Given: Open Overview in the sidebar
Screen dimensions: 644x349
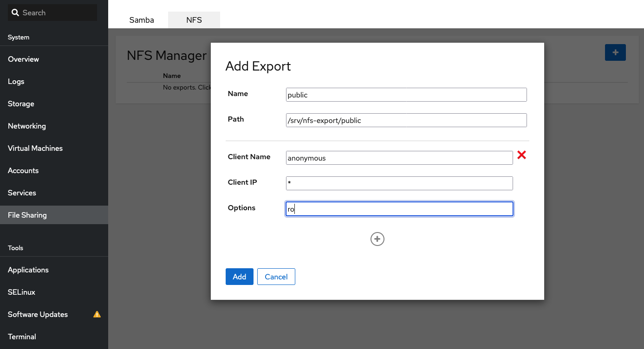Looking at the screenshot, I should (x=54, y=59).
